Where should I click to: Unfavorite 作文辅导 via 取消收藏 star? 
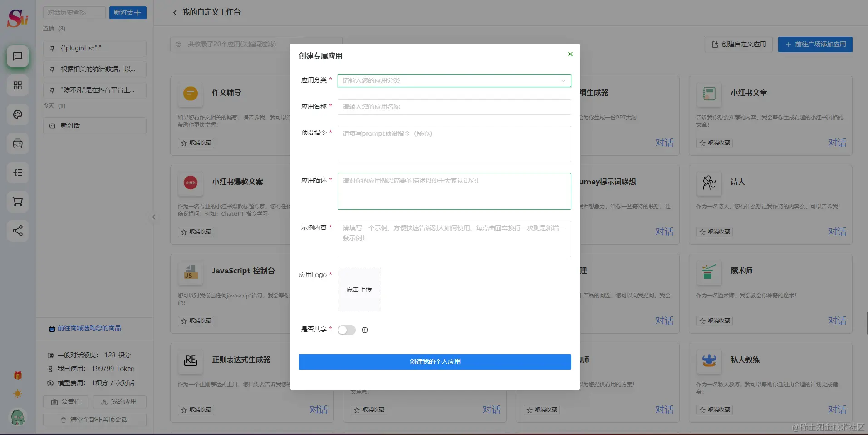pyautogui.click(x=196, y=143)
